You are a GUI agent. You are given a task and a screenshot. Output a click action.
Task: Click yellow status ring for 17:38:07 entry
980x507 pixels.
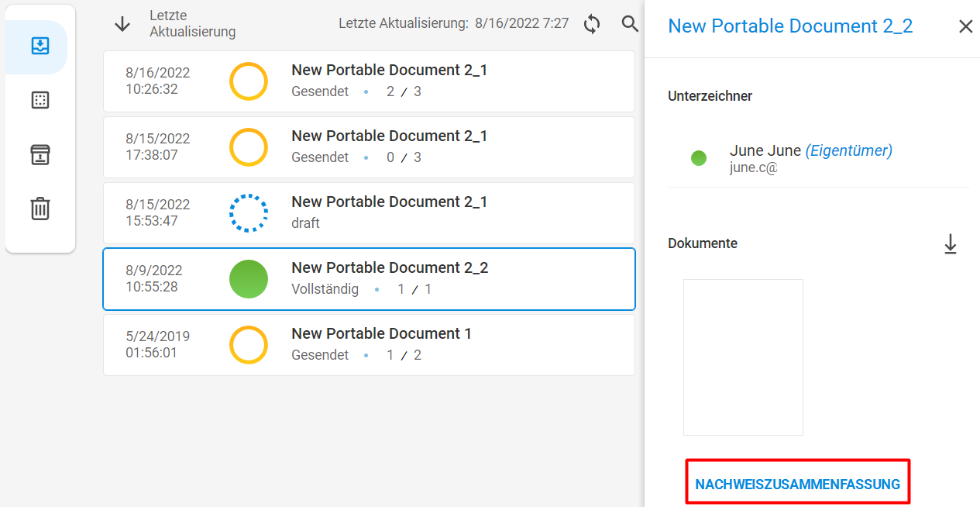(249, 147)
